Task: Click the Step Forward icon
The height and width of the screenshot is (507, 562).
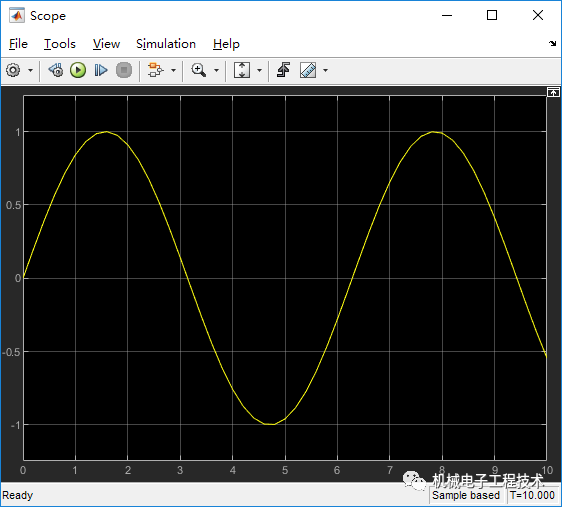Action: [101, 70]
